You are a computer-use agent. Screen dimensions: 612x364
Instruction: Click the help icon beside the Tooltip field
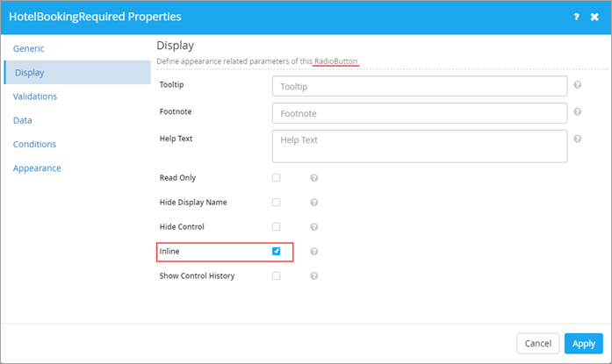pyautogui.click(x=577, y=84)
